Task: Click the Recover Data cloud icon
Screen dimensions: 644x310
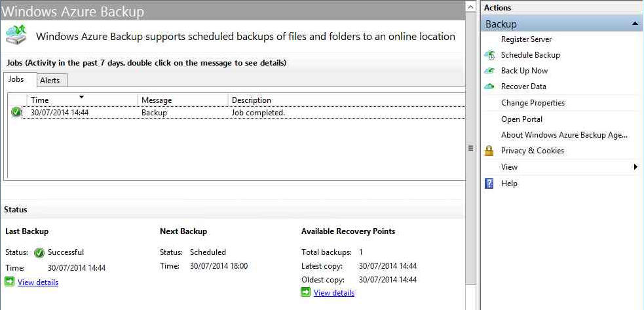Action: pyautogui.click(x=489, y=87)
